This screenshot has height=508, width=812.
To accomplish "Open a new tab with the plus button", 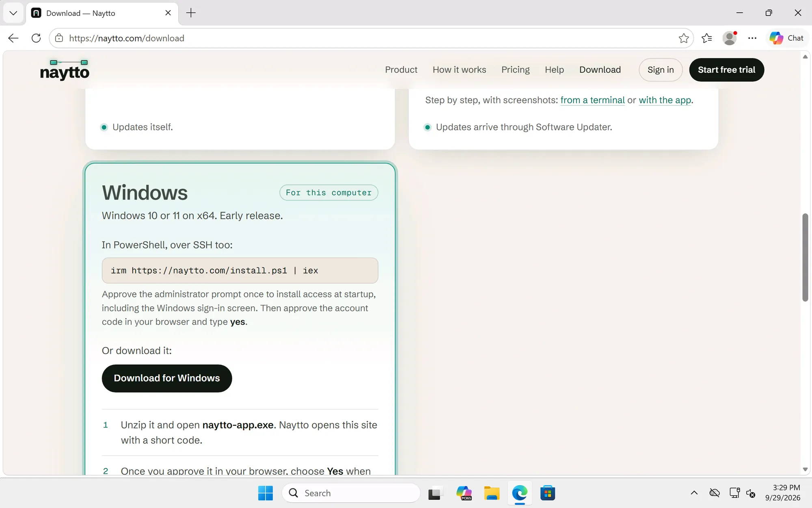I will click(191, 13).
